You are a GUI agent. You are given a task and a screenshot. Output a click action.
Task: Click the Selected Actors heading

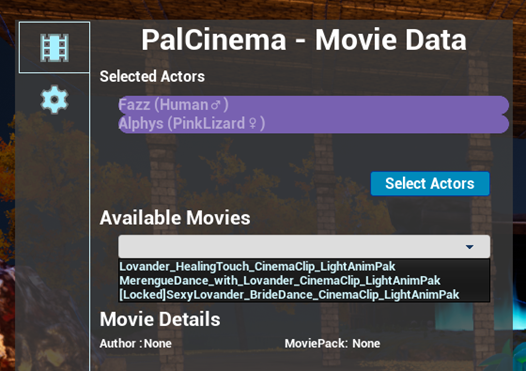tap(152, 76)
